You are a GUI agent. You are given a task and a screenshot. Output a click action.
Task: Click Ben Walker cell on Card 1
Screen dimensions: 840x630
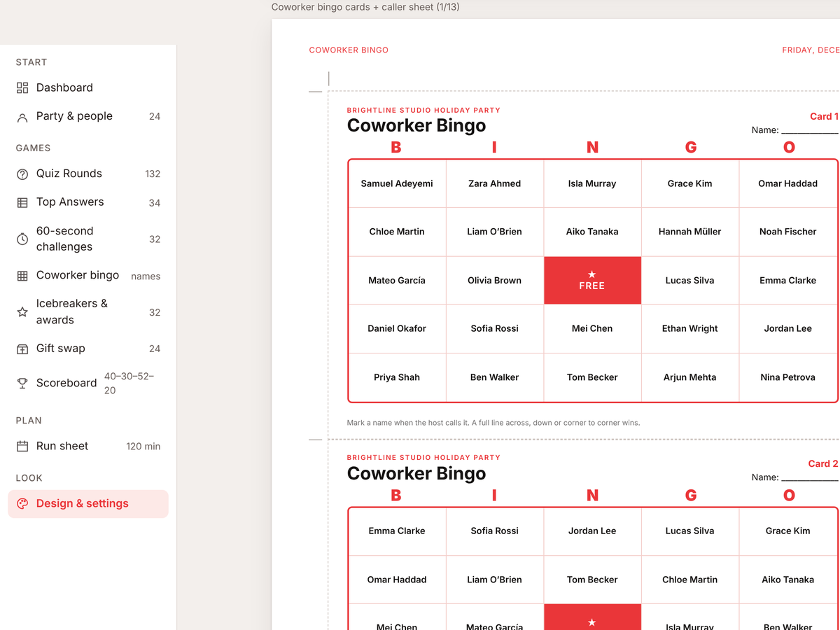(x=495, y=377)
